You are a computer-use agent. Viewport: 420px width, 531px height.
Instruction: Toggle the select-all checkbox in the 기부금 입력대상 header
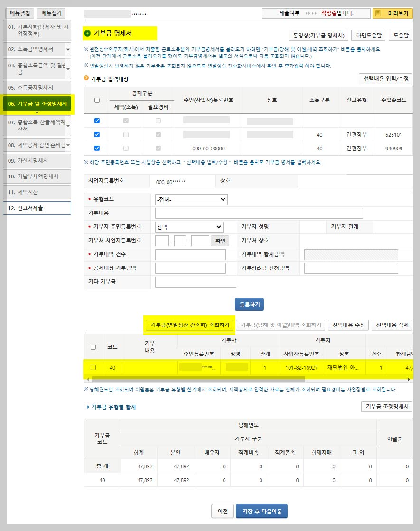point(97,100)
